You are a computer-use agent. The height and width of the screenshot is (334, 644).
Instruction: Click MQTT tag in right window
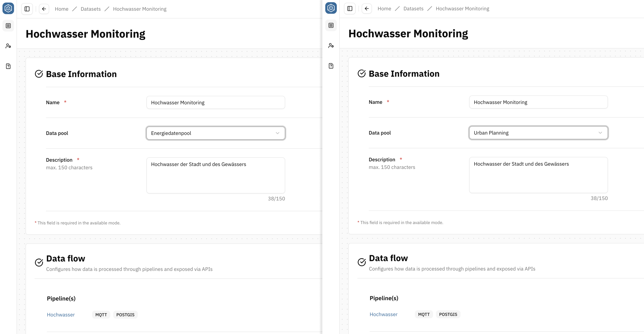click(x=424, y=314)
